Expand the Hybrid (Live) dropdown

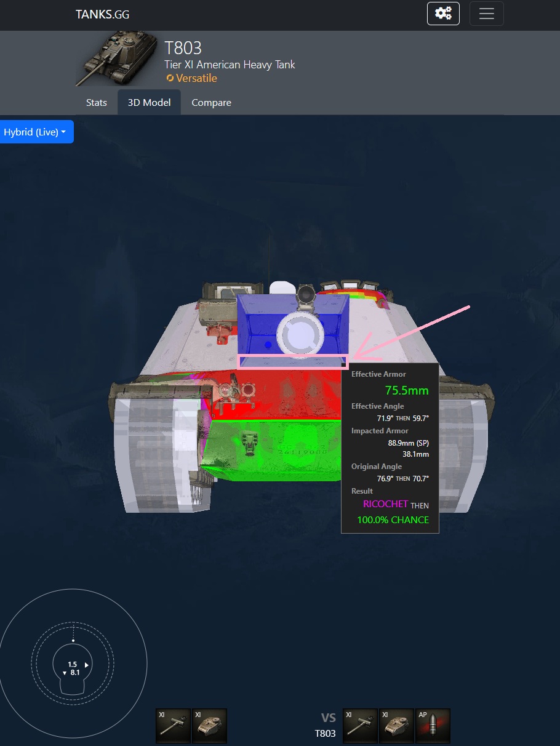coord(36,132)
